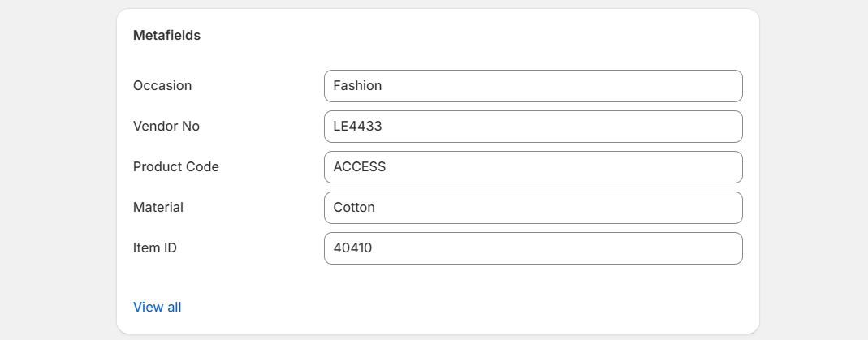The width and height of the screenshot is (868, 340).
Task: Place cursor in the Item ID field
Action: (x=533, y=248)
